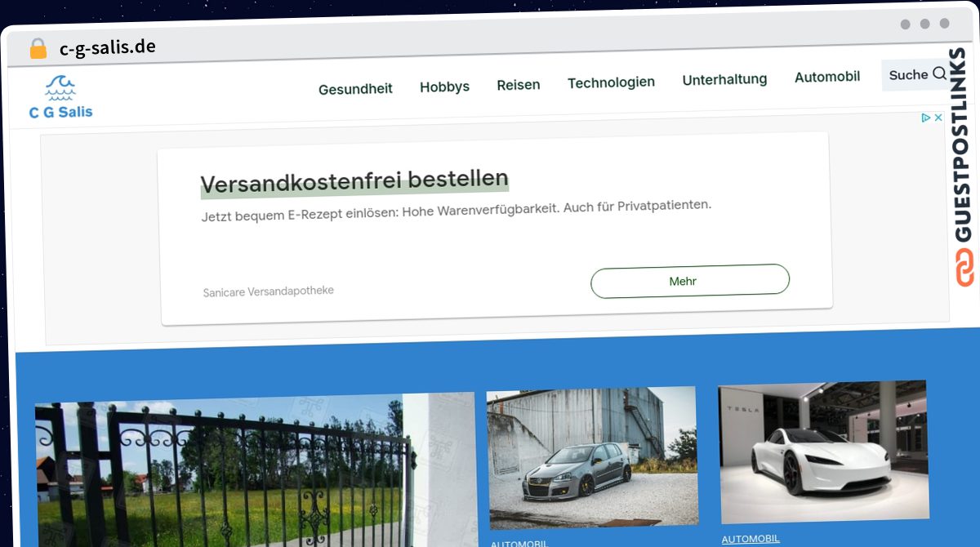This screenshot has height=547, width=980.
Task: Open the Hobbys menu
Action: (x=444, y=87)
